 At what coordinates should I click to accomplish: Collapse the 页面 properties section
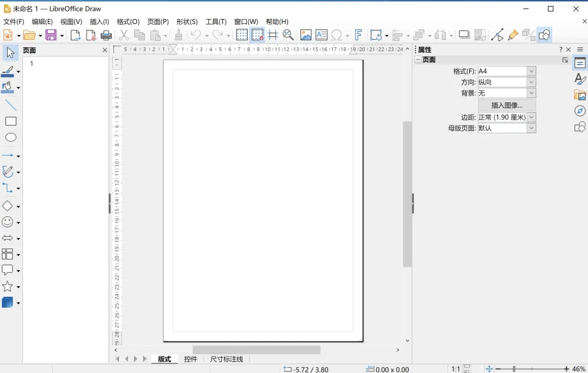point(418,60)
